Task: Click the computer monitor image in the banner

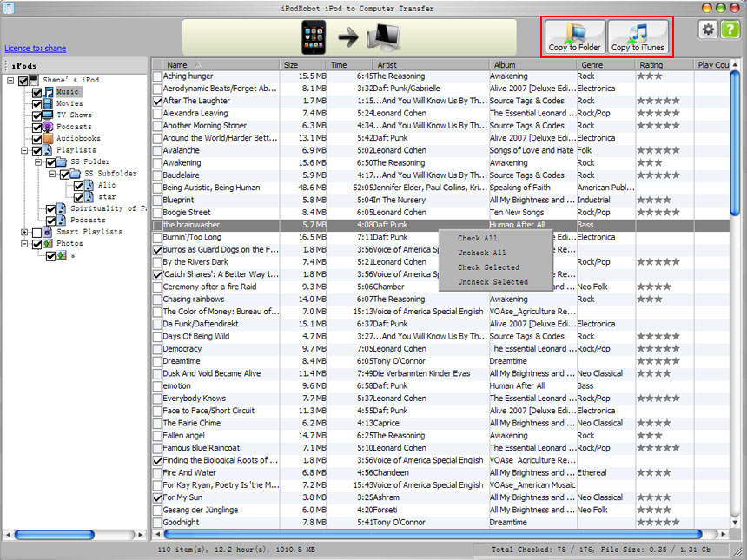Action: [384, 37]
